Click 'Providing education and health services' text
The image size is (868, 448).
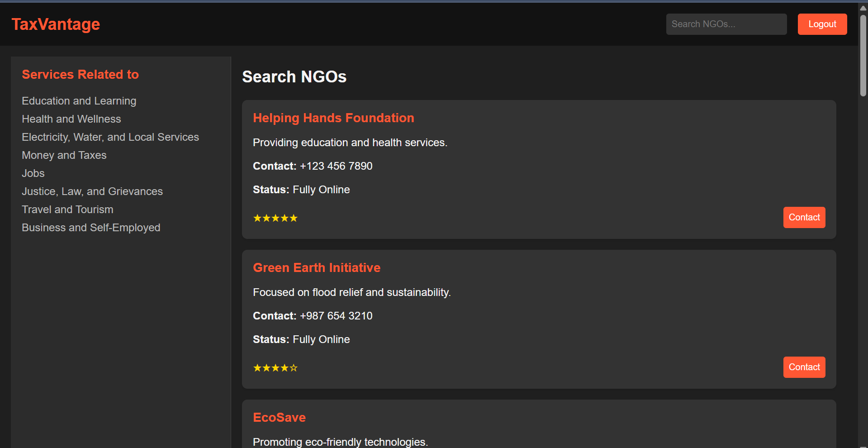[350, 143]
